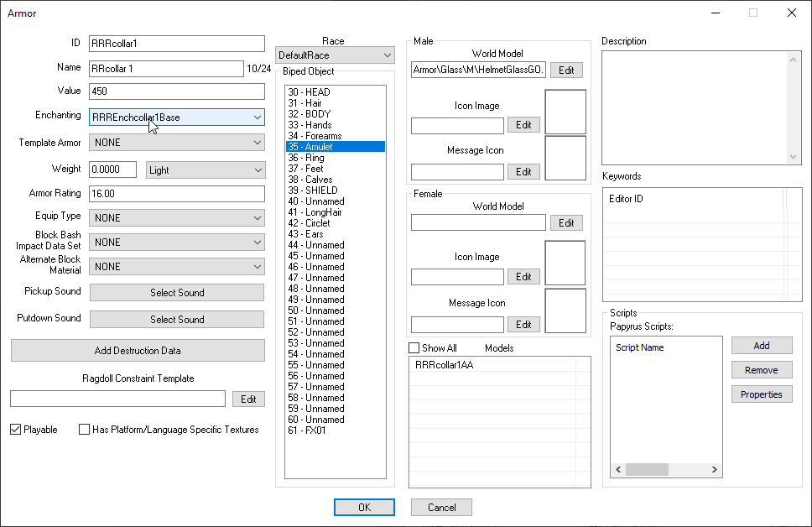The height and width of the screenshot is (527, 812).
Task: Open script Properties button
Action: (x=762, y=394)
